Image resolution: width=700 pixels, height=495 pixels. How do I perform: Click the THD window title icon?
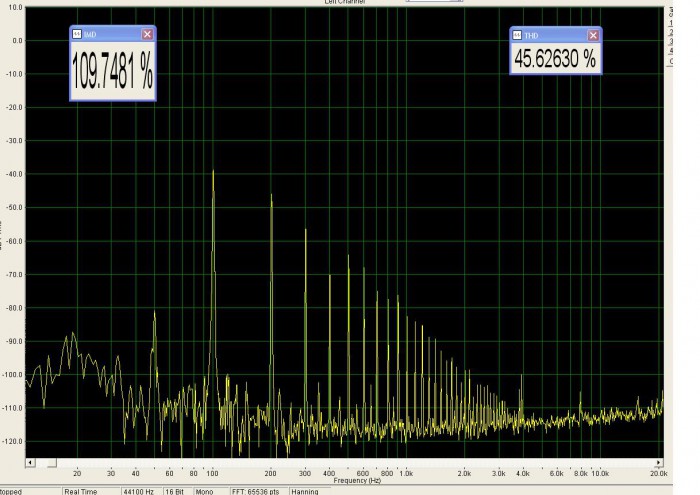coord(517,35)
